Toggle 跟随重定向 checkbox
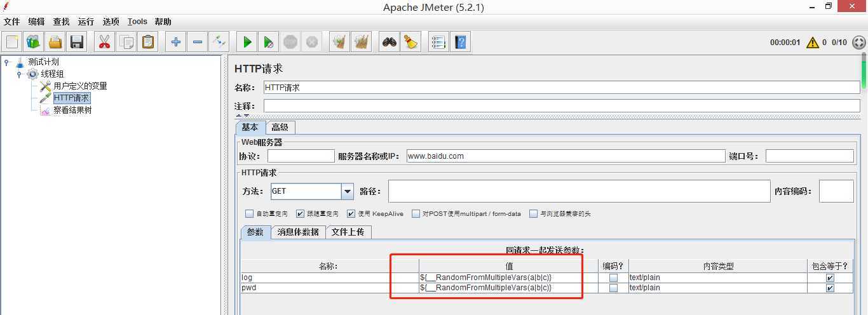The width and height of the screenshot is (868, 315). coord(300,214)
